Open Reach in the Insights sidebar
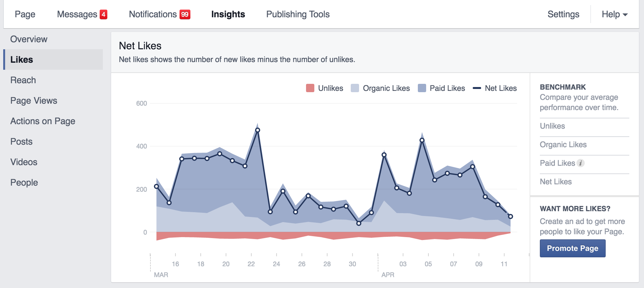This screenshot has height=288, width=644. (x=23, y=80)
